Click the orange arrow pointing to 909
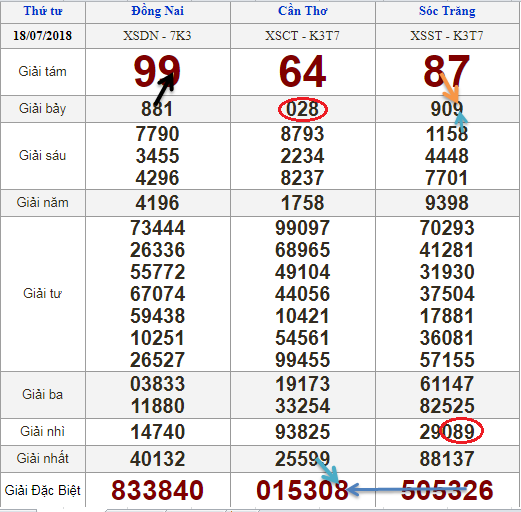The width and height of the screenshot is (521, 512). point(450,87)
